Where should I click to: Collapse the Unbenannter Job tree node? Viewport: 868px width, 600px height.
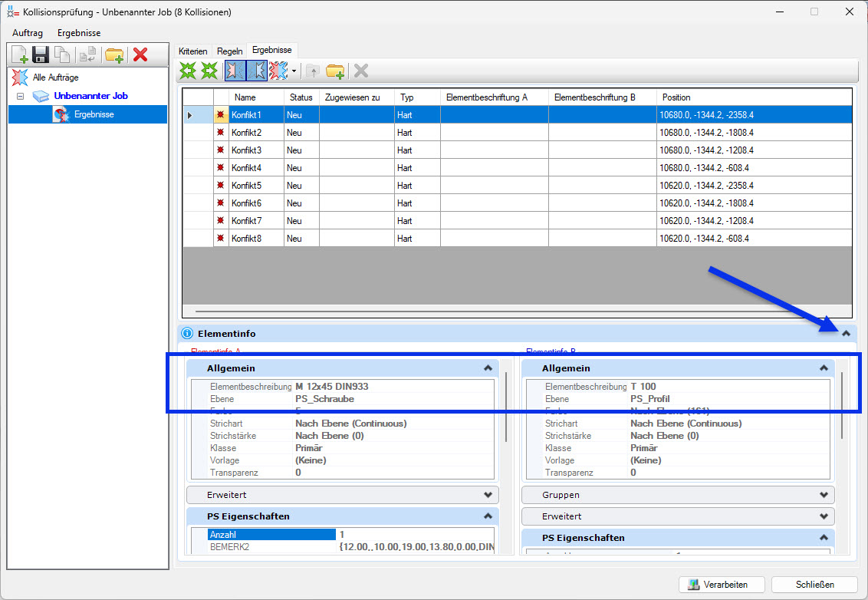tap(21, 96)
